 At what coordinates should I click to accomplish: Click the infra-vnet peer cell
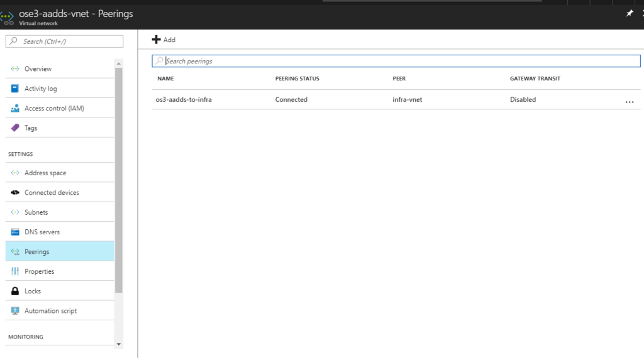coord(407,99)
